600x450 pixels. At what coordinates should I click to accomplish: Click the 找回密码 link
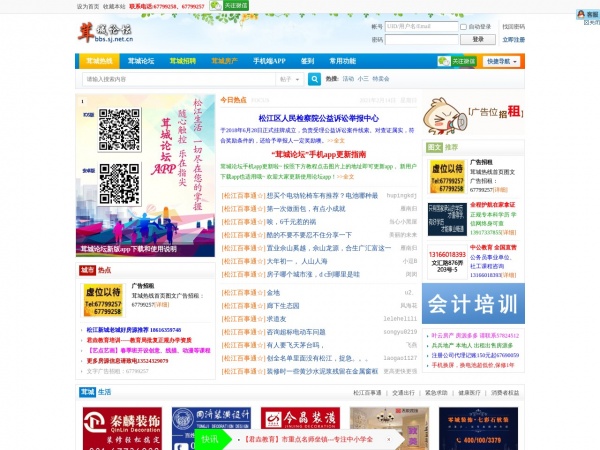(x=513, y=26)
